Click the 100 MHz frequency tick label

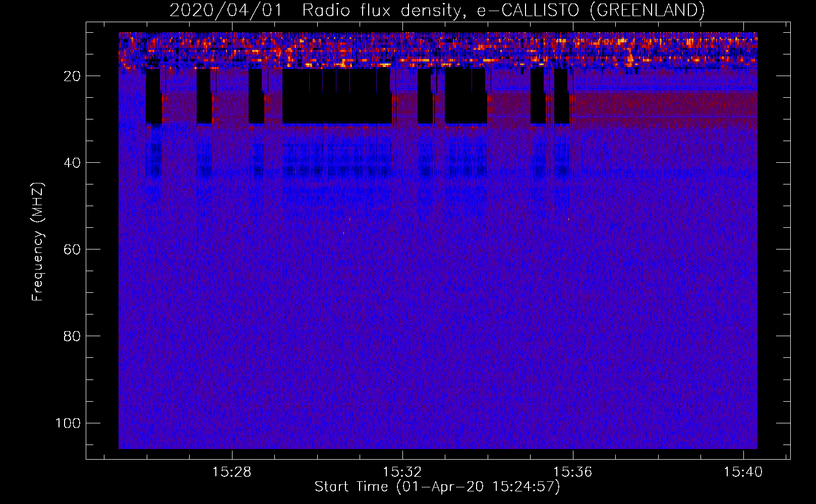[x=68, y=423]
